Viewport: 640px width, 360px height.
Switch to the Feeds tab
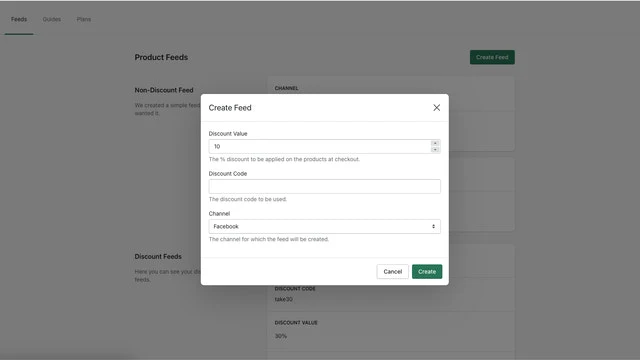[x=19, y=19]
